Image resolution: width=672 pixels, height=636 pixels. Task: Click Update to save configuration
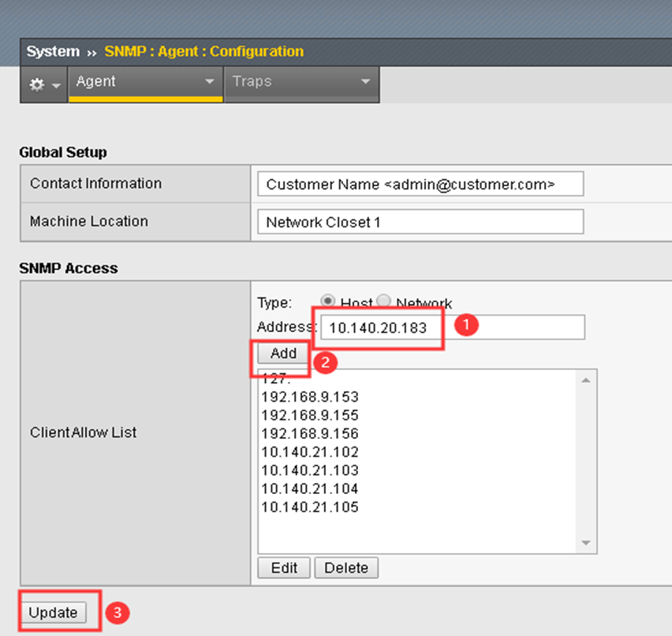coord(54,612)
